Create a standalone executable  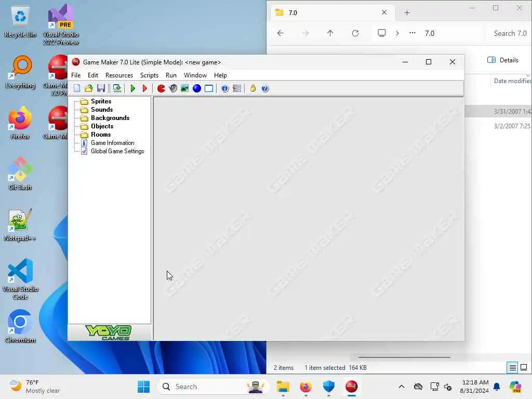coord(117,88)
